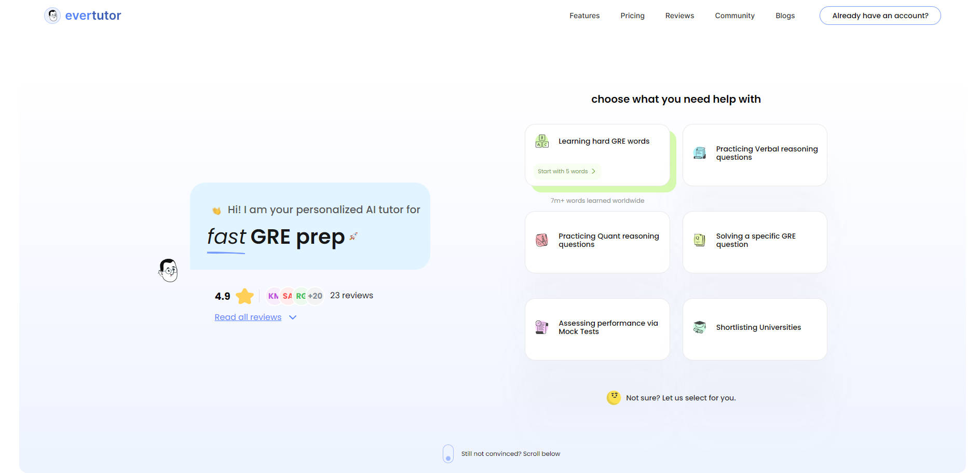Click the tutor mascot avatar

(168, 270)
